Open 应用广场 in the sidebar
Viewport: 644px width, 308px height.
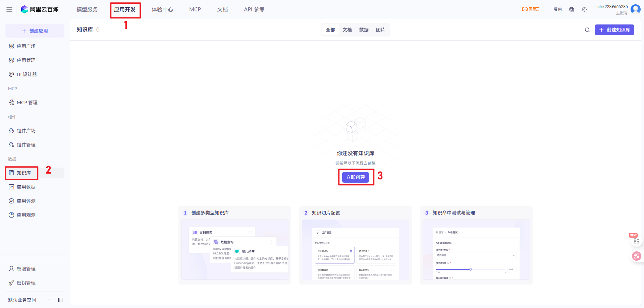click(26, 46)
